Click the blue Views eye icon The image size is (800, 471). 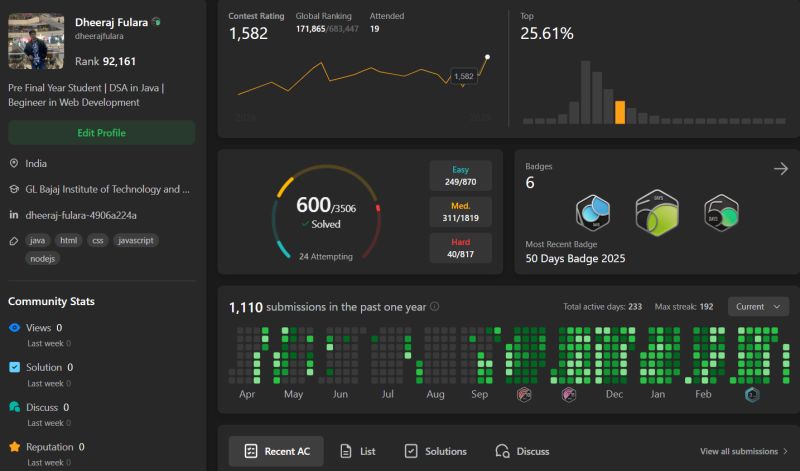click(x=14, y=328)
